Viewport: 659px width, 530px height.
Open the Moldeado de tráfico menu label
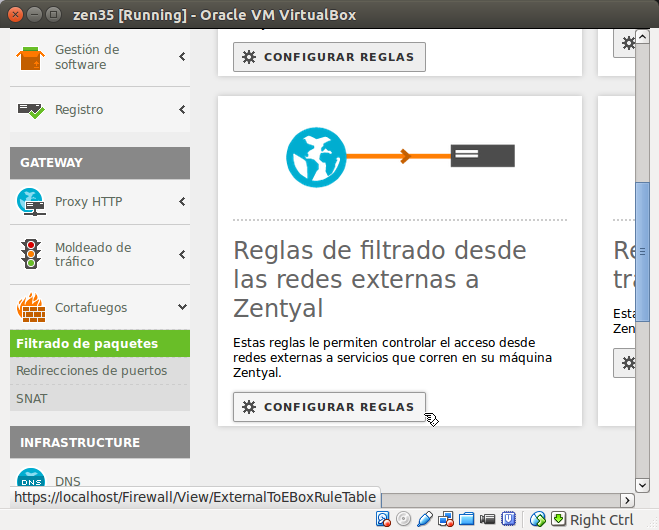click(93, 254)
